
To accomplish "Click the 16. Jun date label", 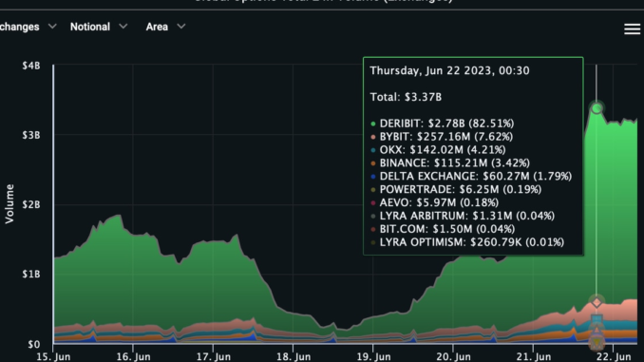I will click(133, 356).
